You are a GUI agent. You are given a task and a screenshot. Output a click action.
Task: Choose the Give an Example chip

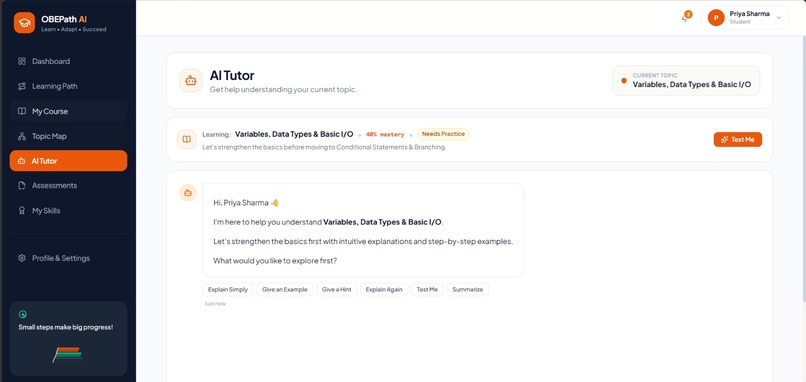(285, 289)
